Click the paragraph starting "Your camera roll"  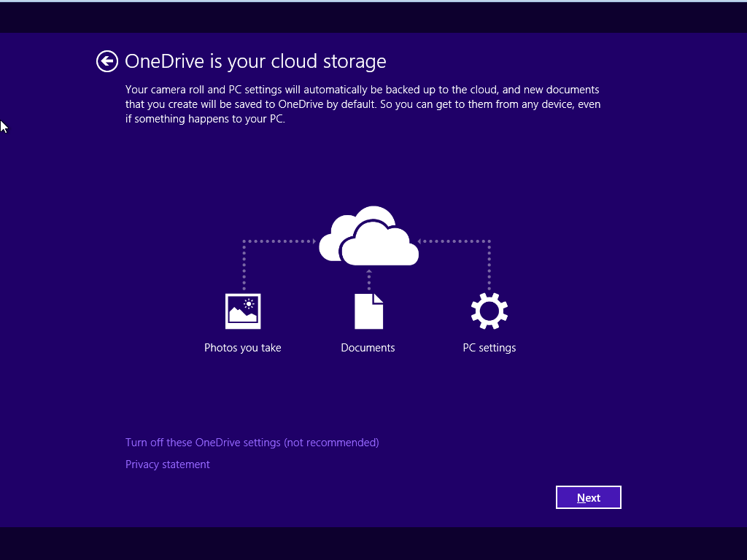tap(363, 104)
